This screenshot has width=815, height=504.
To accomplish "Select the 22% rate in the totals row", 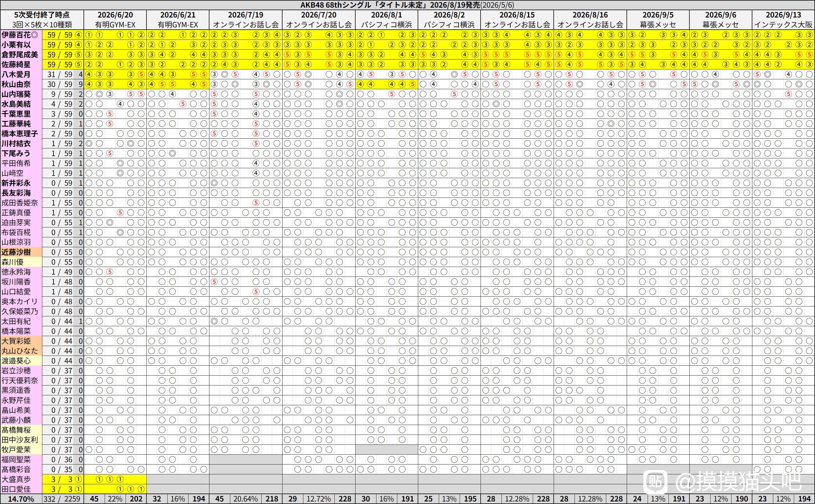I will [115, 499].
